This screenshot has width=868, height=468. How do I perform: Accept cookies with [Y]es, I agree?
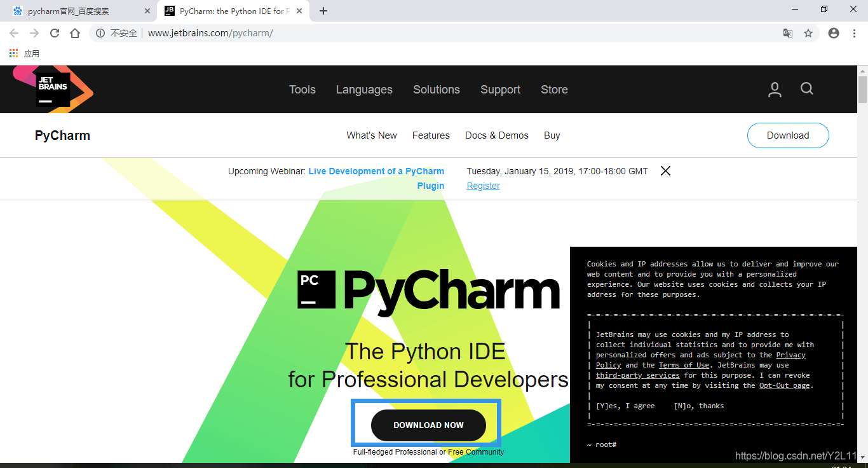tap(625, 406)
